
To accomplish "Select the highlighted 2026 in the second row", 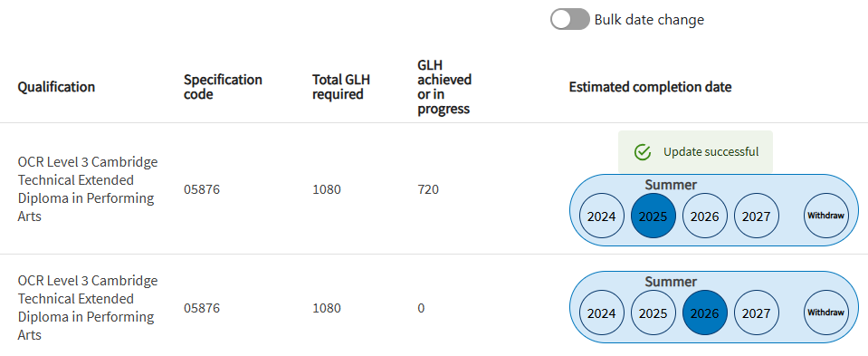I will pos(705,313).
